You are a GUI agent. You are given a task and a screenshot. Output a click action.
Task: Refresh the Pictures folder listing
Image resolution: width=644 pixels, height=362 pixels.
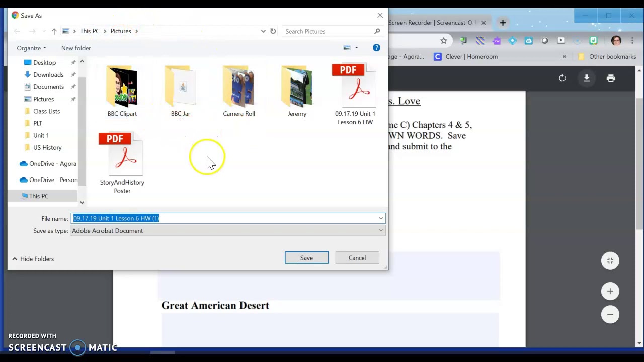[x=273, y=31]
